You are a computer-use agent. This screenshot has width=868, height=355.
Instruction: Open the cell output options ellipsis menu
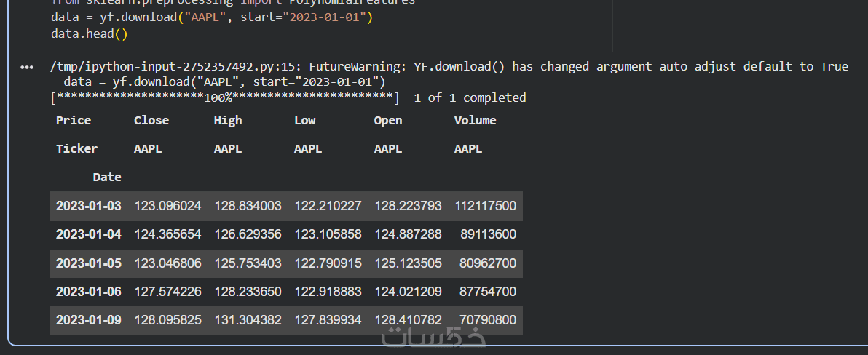point(27,67)
